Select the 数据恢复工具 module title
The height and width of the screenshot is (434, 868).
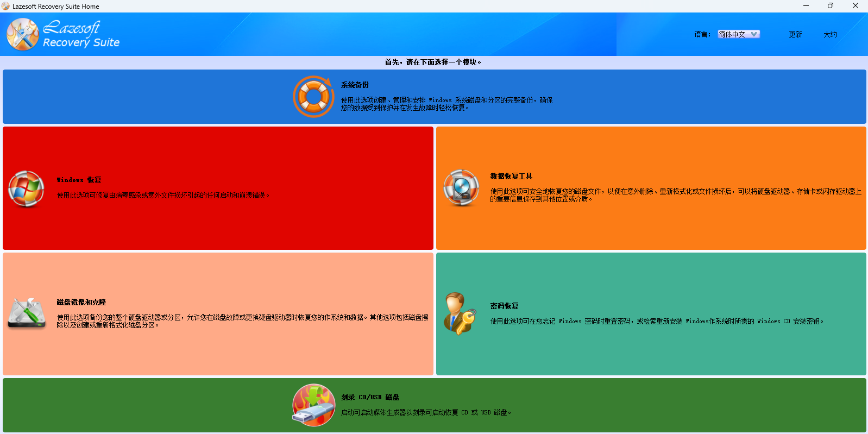click(511, 176)
